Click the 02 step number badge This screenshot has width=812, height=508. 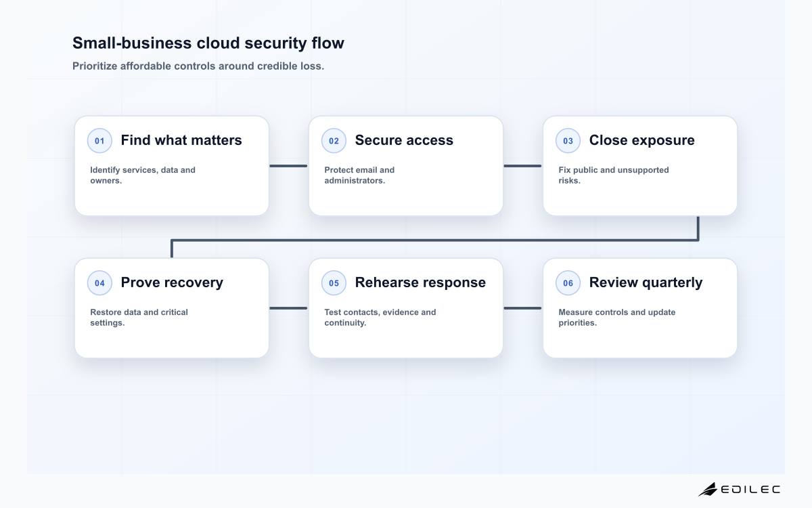tap(334, 141)
